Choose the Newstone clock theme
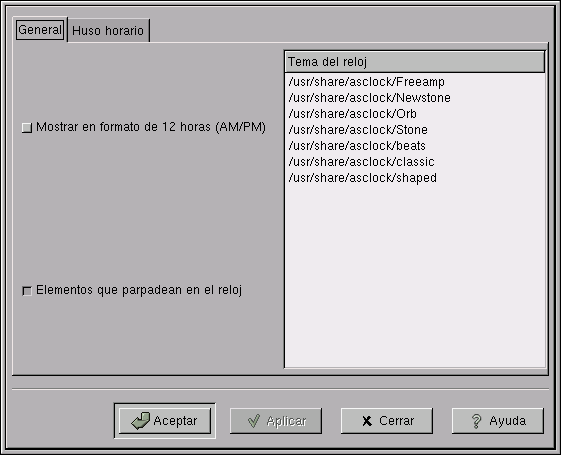This screenshot has width=561, height=455. click(x=415, y=98)
